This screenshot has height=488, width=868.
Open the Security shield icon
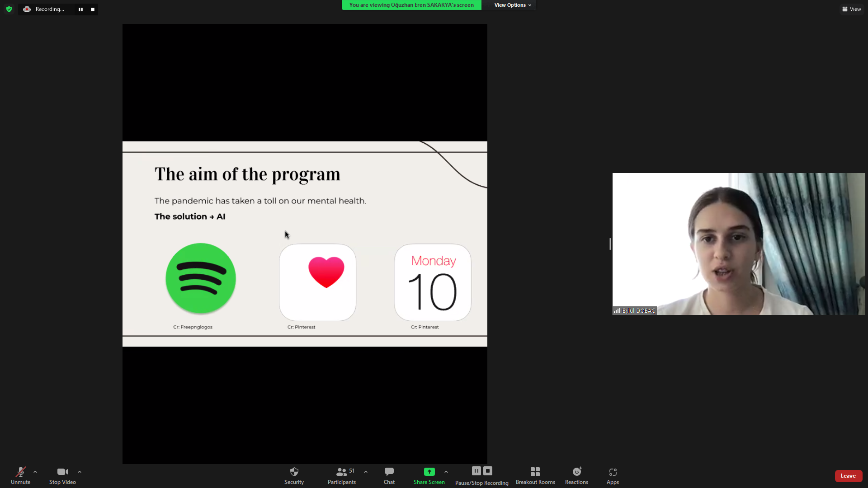pos(294,472)
